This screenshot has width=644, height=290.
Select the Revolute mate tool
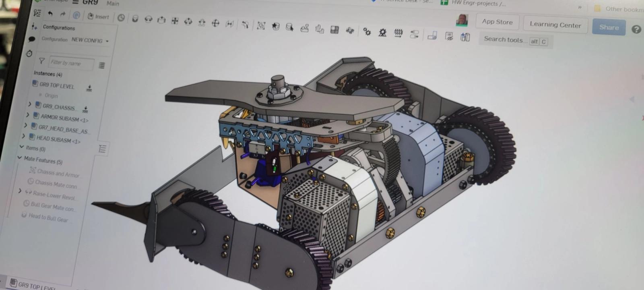point(148,19)
